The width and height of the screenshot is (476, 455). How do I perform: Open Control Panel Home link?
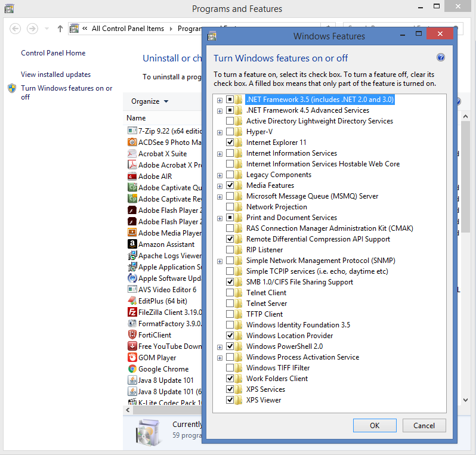(53, 53)
